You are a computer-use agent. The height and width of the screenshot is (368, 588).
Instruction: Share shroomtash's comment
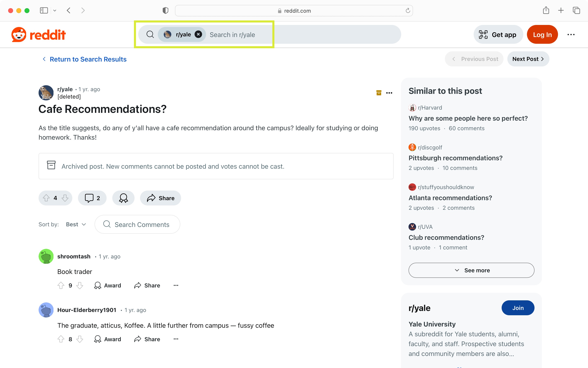[147, 285]
